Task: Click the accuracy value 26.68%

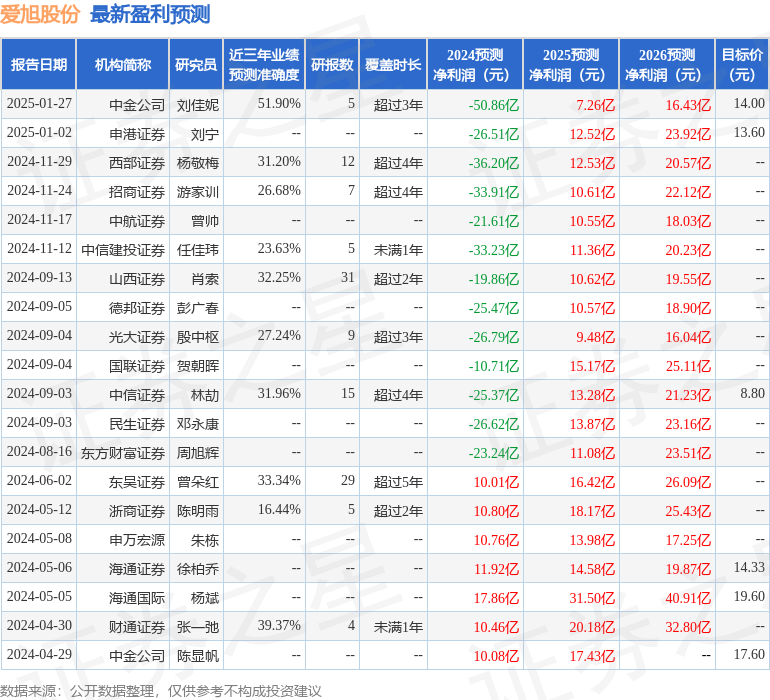Action: 279,191
